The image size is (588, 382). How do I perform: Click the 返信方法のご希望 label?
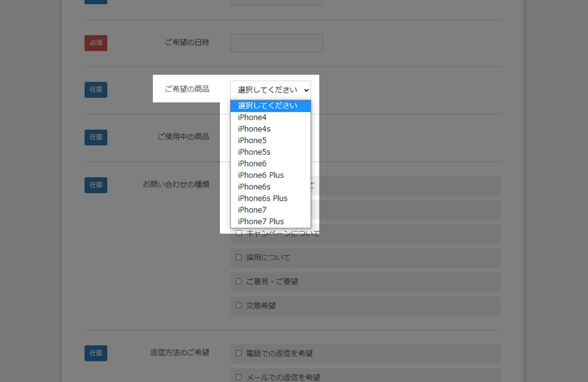(179, 353)
